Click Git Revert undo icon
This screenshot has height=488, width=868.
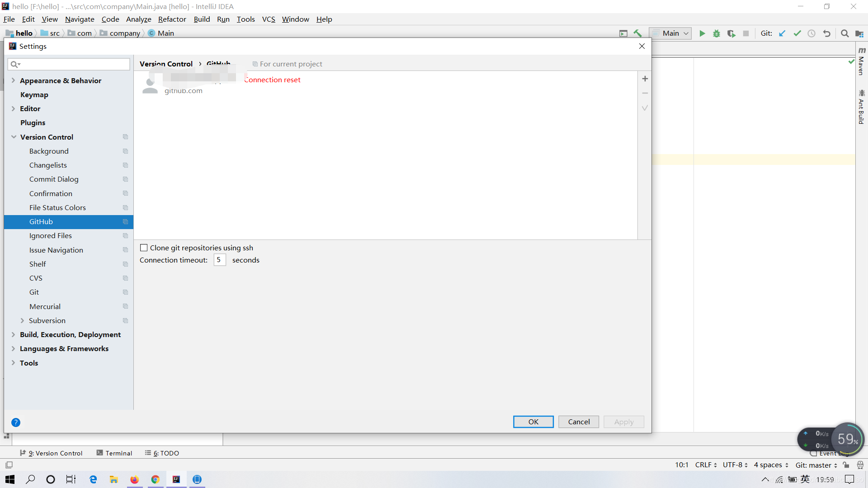[x=826, y=33]
